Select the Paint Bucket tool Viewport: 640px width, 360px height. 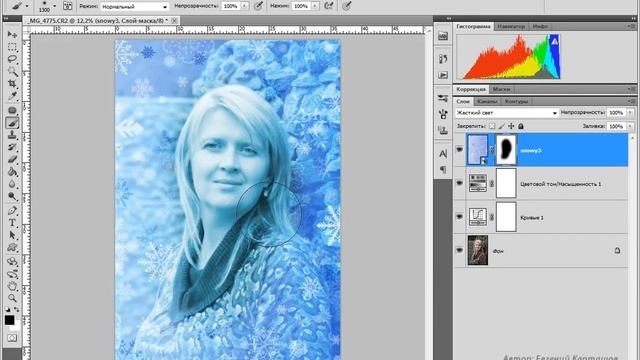click(x=12, y=171)
